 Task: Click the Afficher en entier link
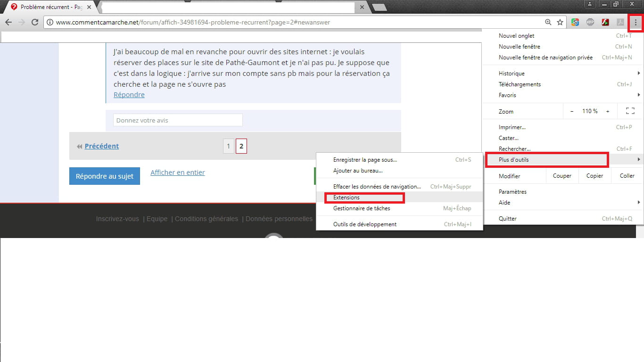[x=178, y=173]
